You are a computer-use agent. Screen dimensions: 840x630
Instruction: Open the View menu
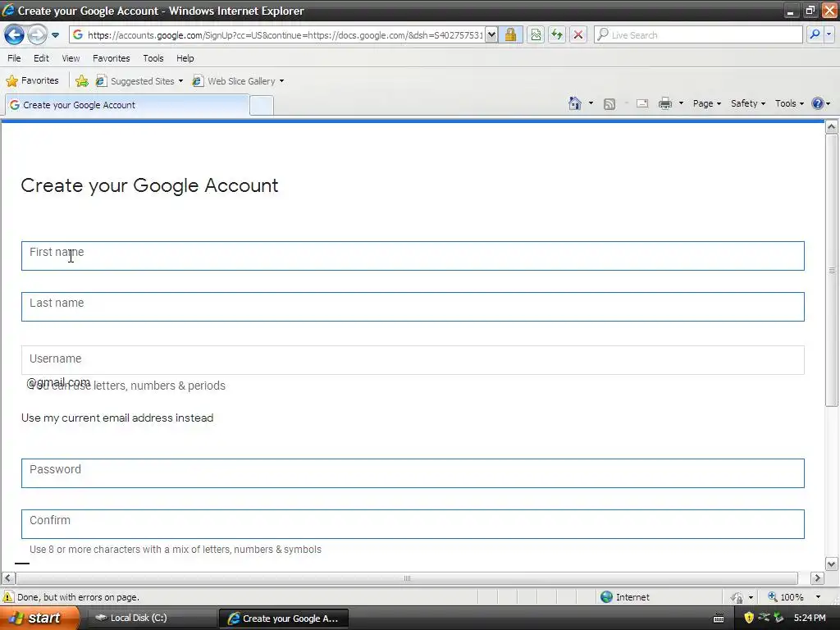coord(71,58)
